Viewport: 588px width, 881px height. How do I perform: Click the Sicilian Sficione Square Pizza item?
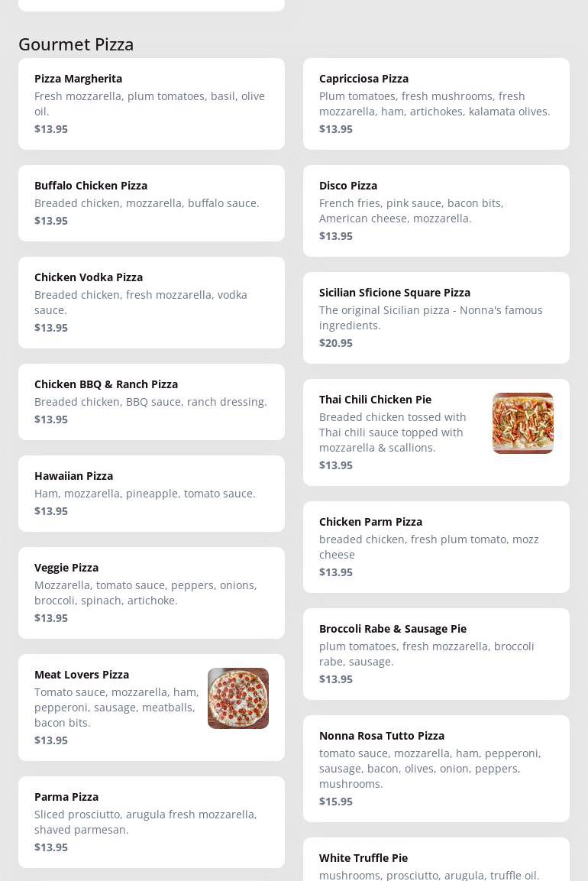point(436,318)
